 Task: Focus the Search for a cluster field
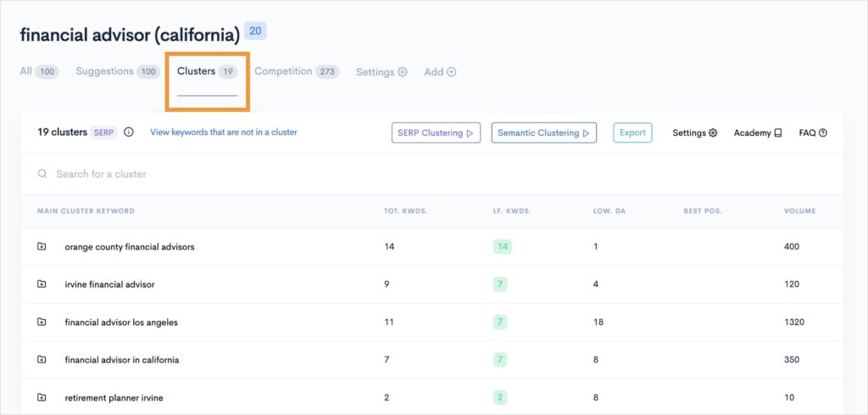click(254, 174)
